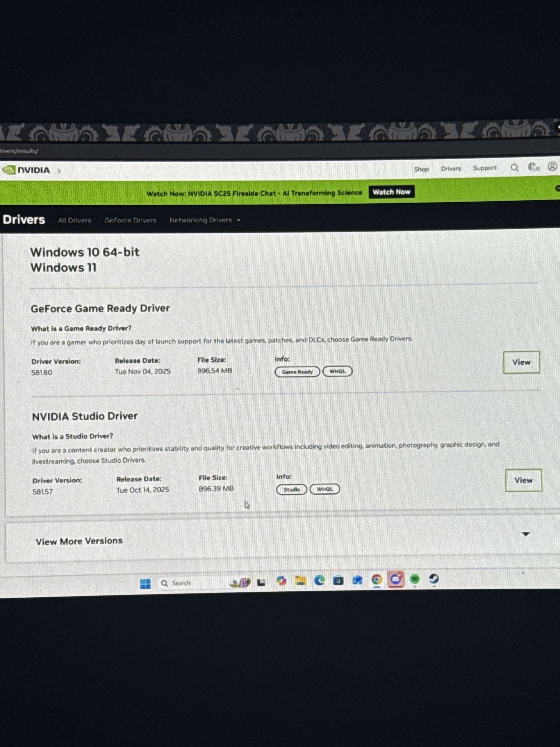Click the NVIDIA logo in header
This screenshot has width=560, height=747.
pos(26,170)
